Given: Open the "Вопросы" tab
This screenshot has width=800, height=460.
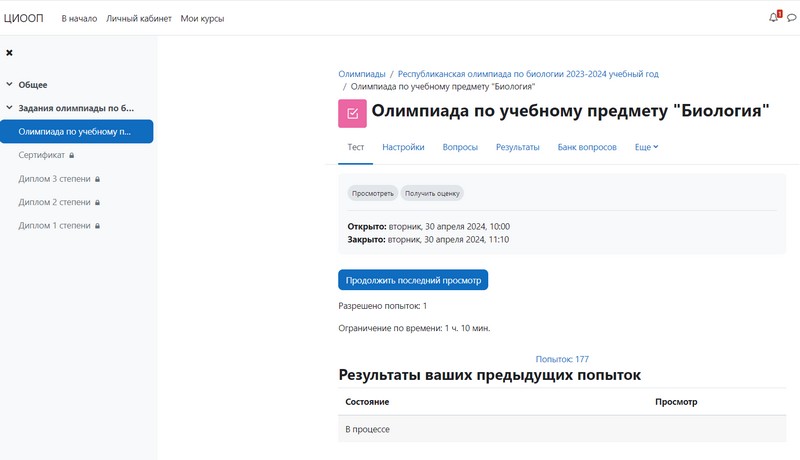Looking at the screenshot, I should coord(460,147).
